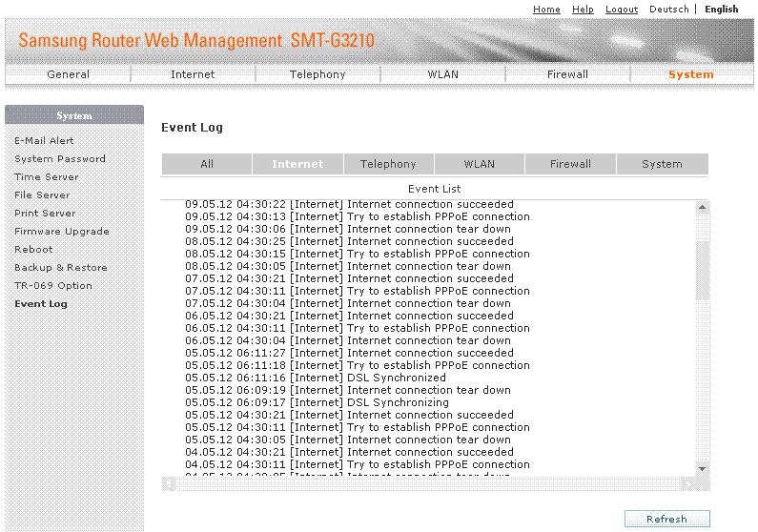Select Internet event filter tab

pos(297,164)
